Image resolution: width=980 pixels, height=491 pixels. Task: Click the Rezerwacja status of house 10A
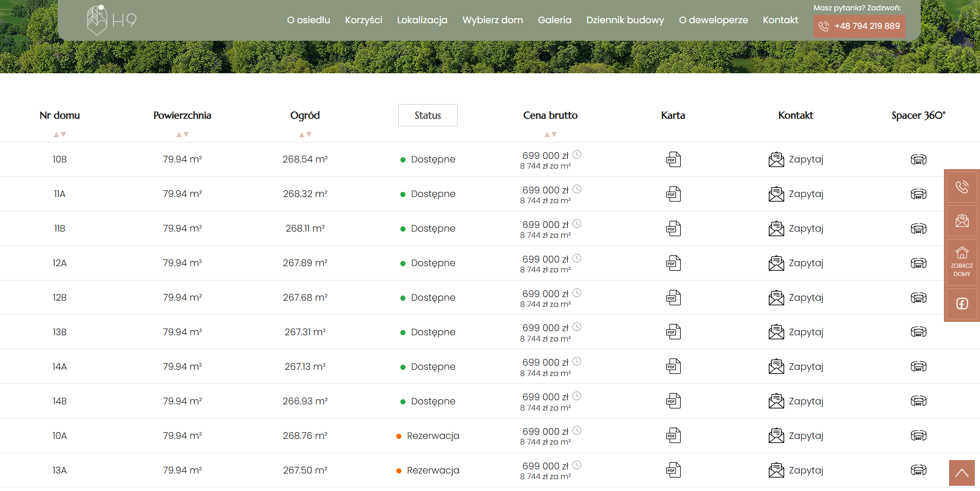point(428,436)
